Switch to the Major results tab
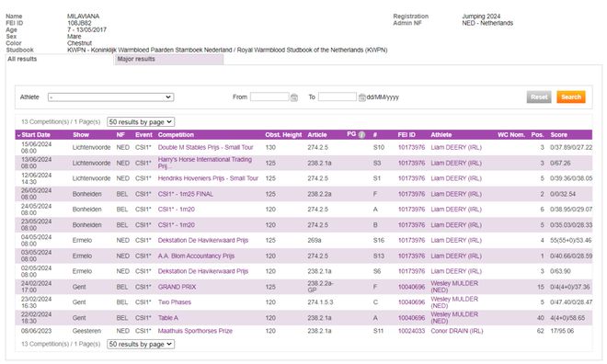Viewport: 607px width, 364px height. click(169, 59)
